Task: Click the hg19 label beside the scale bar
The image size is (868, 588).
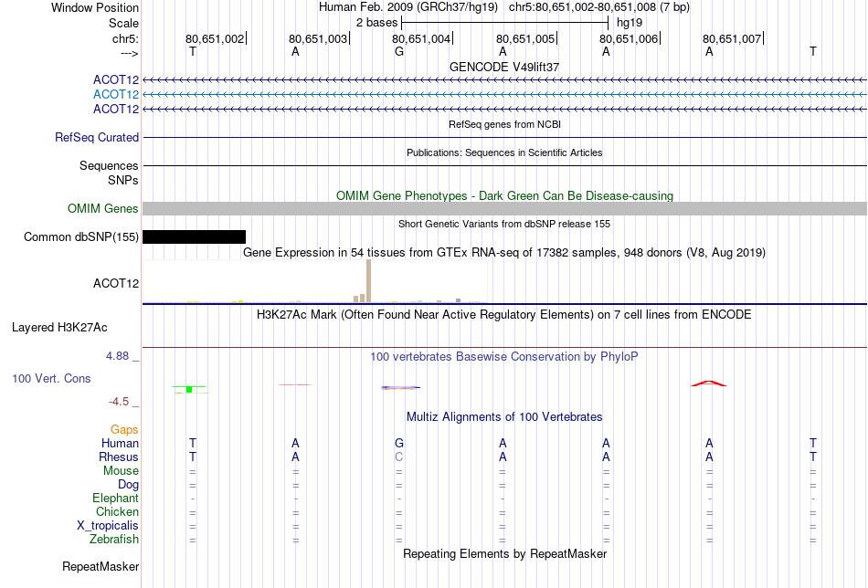Action: pyautogui.click(x=630, y=23)
